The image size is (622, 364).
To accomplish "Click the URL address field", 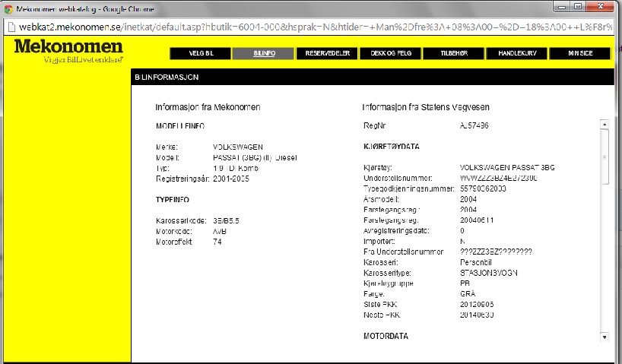I will point(304,24).
